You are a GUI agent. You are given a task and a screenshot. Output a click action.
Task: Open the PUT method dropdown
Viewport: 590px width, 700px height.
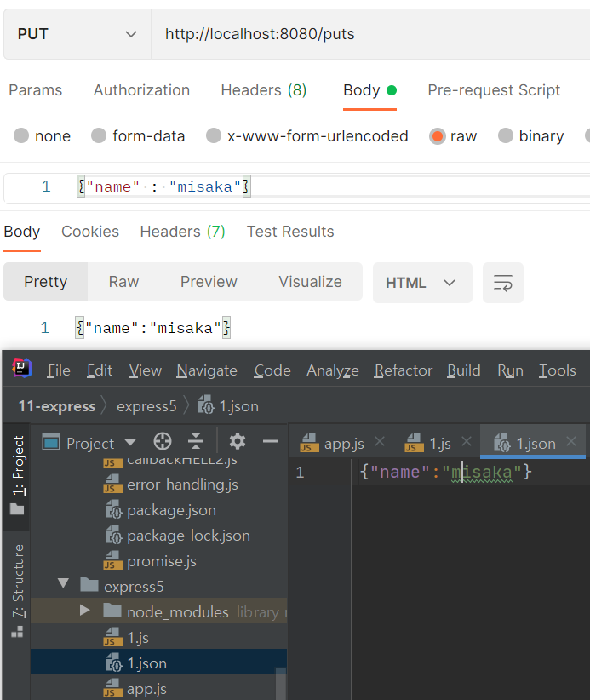pyautogui.click(x=77, y=34)
